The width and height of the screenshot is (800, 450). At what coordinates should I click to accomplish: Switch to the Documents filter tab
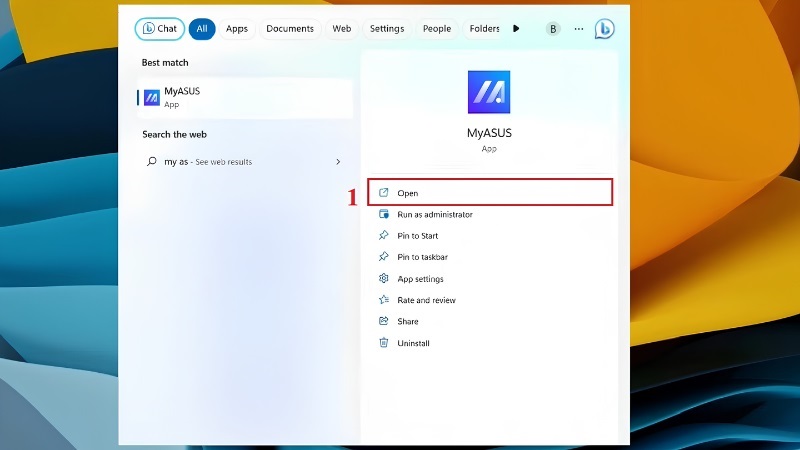(290, 29)
